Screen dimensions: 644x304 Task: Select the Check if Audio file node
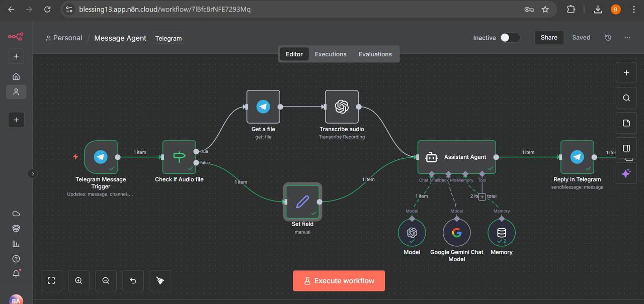pos(179,157)
